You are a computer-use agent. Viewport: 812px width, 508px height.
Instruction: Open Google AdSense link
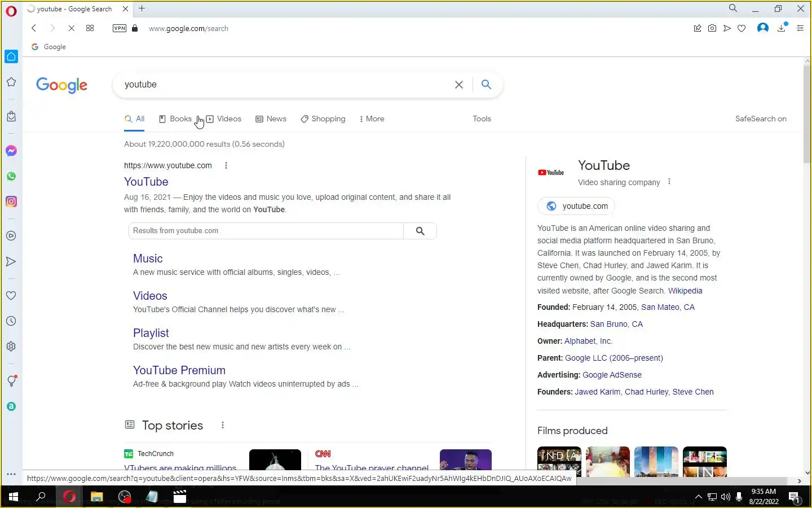pyautogui.click(x=612, y=375)
